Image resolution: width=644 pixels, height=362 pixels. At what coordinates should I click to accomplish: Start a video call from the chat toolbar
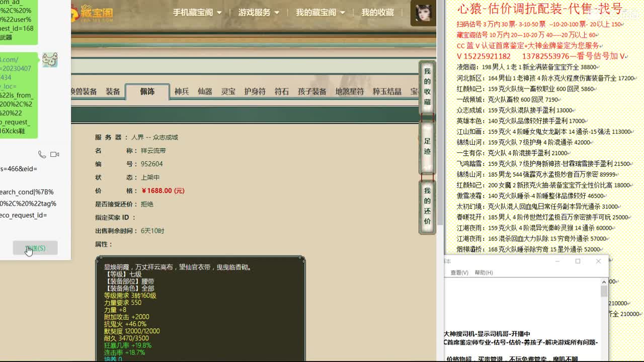coord(55,154)
